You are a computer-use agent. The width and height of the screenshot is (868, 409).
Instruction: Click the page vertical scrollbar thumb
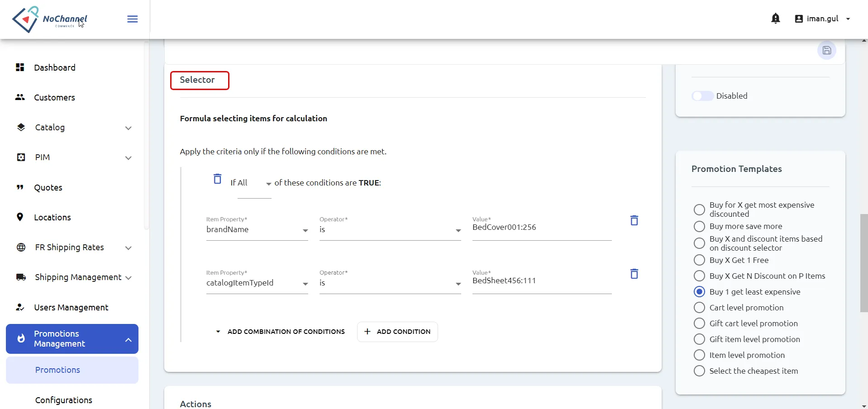pyautogui.click(x=864, y=262)
